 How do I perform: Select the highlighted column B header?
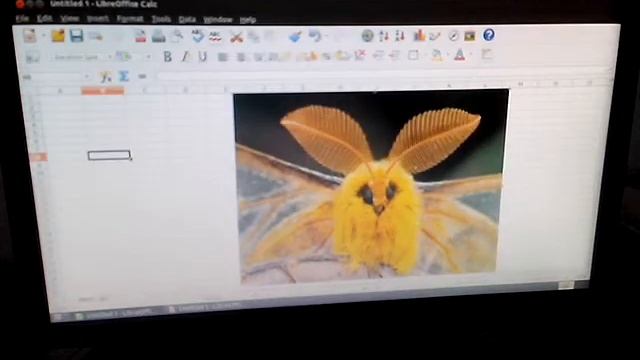(x=102, y=91)
